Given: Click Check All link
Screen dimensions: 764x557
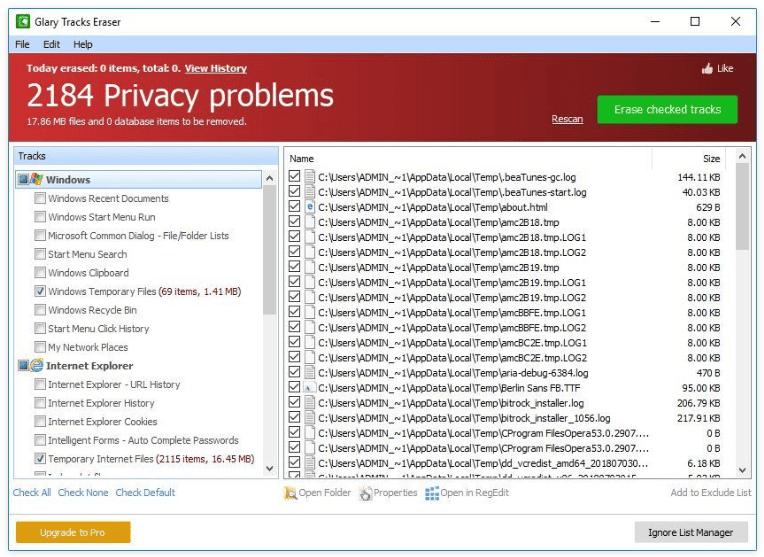Looking at the screenshot, I should click(x=32, y=493).
